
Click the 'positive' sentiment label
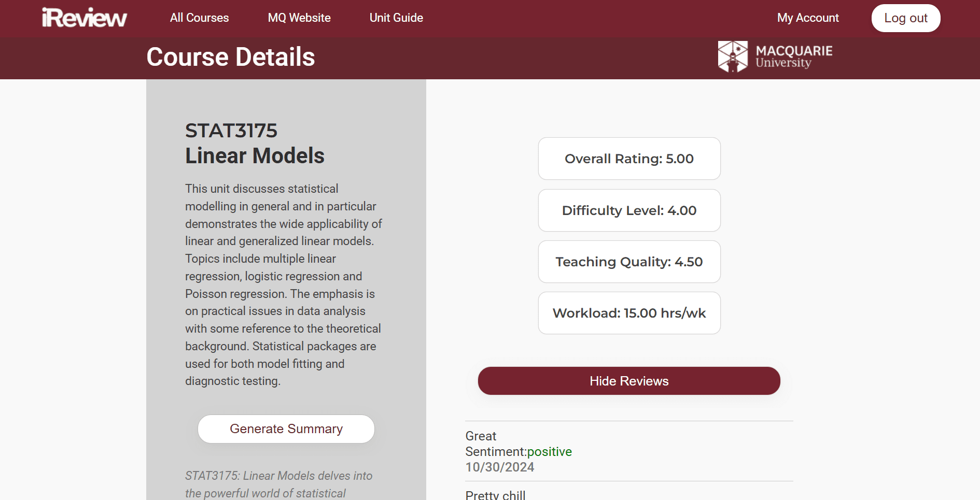point(550,452)
